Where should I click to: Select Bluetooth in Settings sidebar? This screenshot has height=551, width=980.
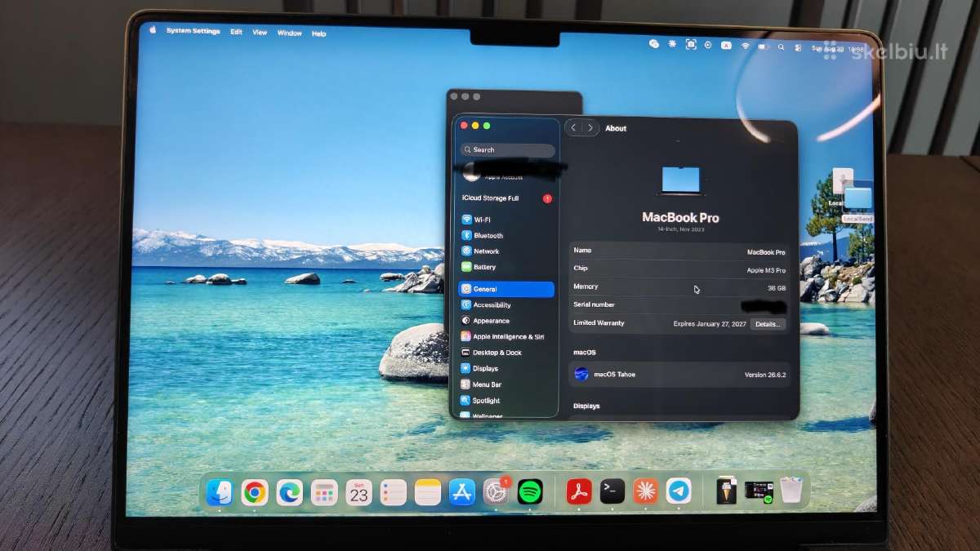click(x=506, y=236)
